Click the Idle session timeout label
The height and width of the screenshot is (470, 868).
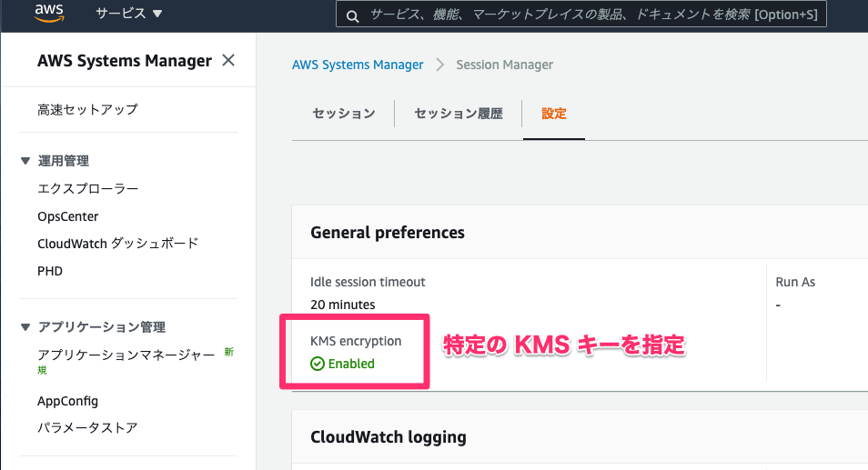368,282
